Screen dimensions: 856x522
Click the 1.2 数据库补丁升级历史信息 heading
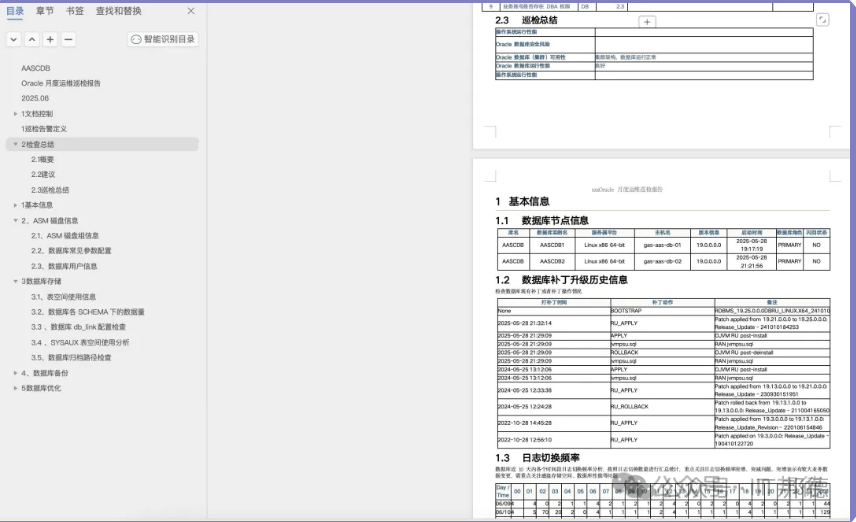561,280
